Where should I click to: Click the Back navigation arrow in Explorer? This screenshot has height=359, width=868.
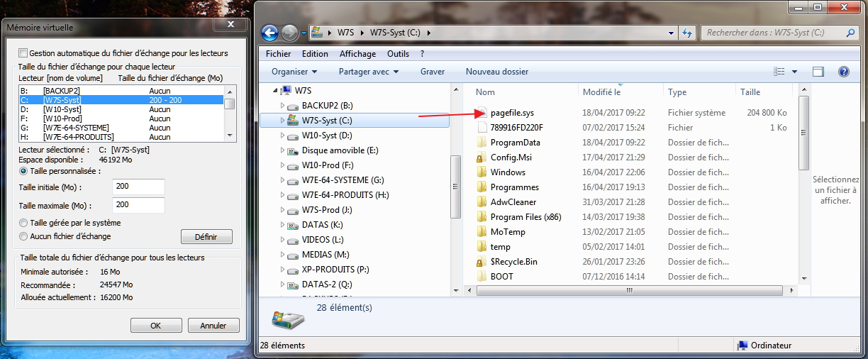[270, 33]
